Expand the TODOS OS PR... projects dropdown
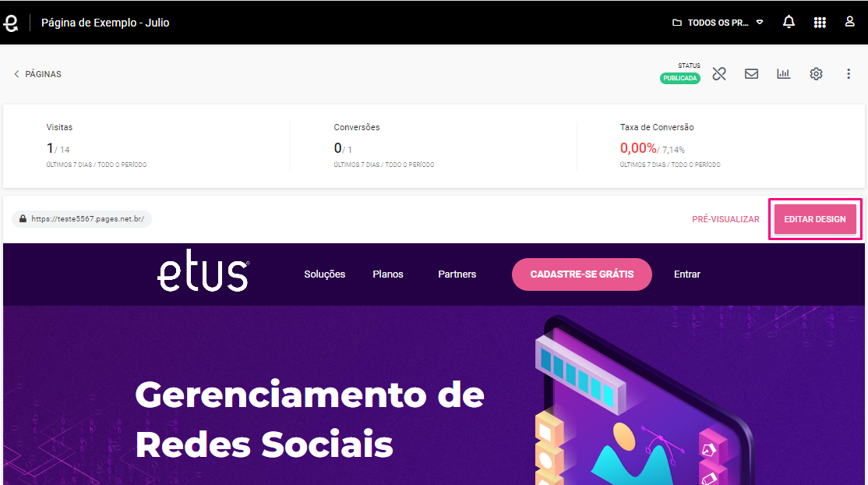The width and height of the screenshot is (868, 485). pos(718,23)
